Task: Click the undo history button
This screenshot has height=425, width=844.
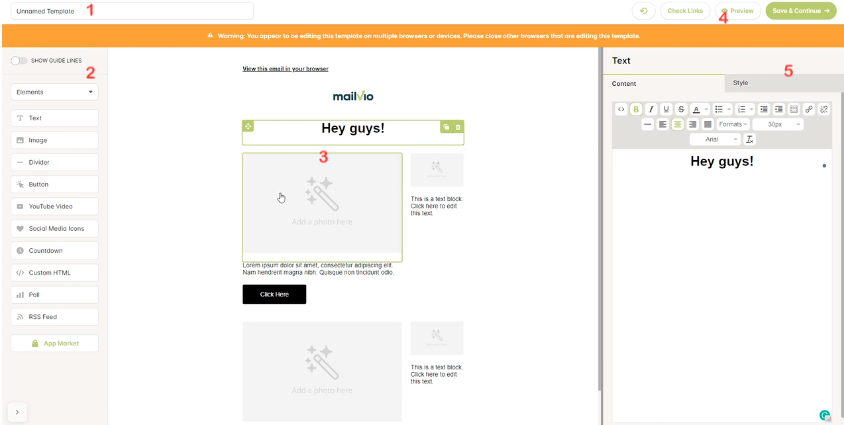Action: 643,11
